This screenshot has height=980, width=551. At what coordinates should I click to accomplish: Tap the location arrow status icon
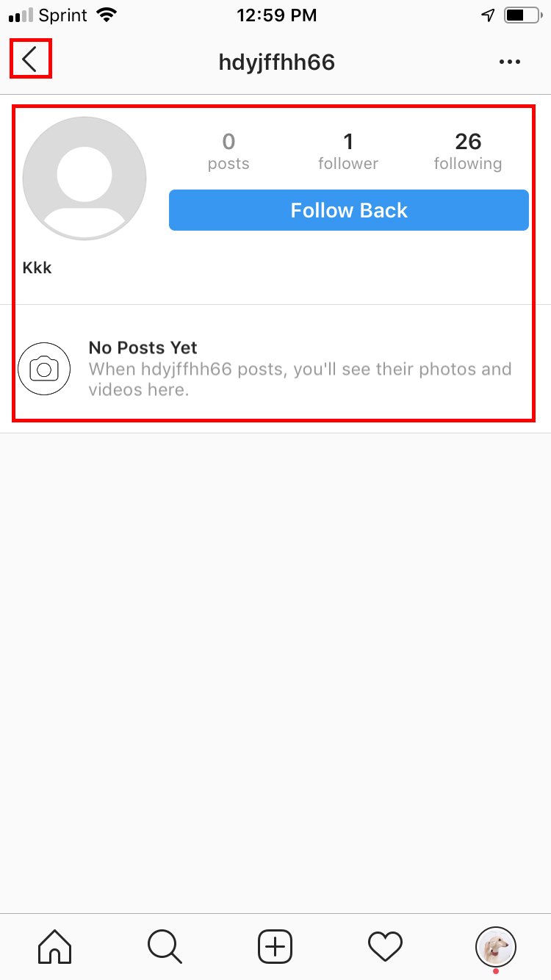tap(488, 15)
